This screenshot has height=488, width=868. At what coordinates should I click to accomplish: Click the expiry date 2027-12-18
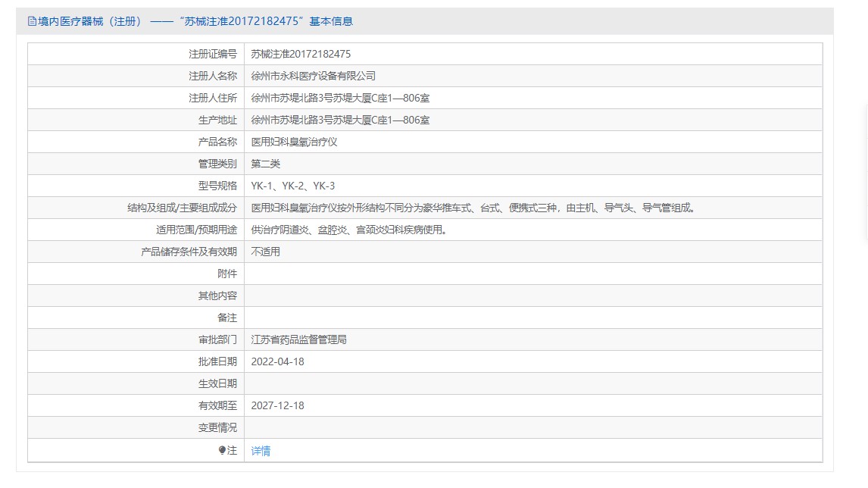(x=277, y=405)
